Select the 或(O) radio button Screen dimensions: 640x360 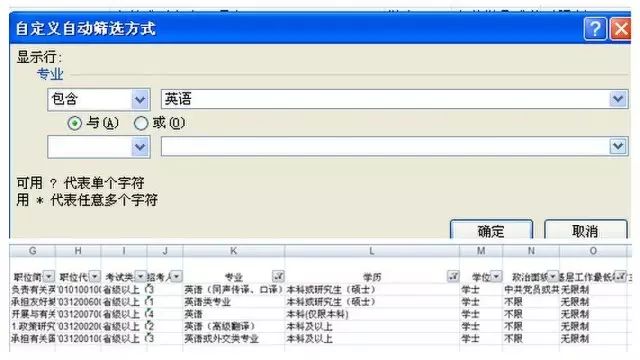coord(141,123)
